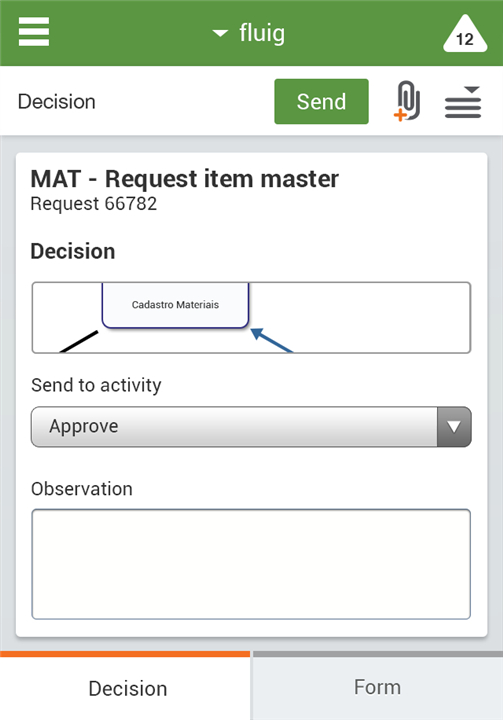
Task: Open the notifications triangle showing 12
Action: 465,34
